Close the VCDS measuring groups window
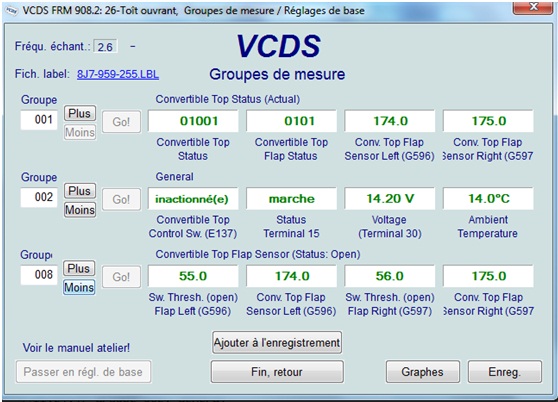558x402 pixels. (x=533, y=7)
